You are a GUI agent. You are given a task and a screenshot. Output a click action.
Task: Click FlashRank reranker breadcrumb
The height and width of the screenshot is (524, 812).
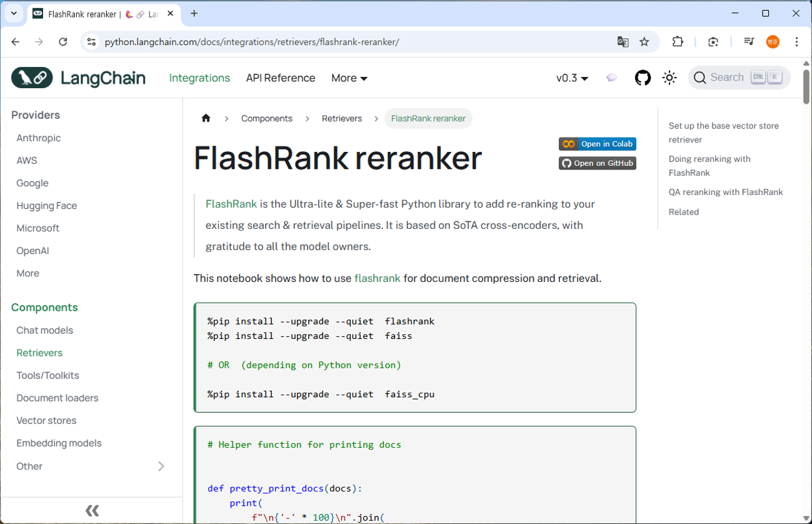pyautogui.click(x=428, y=118)
